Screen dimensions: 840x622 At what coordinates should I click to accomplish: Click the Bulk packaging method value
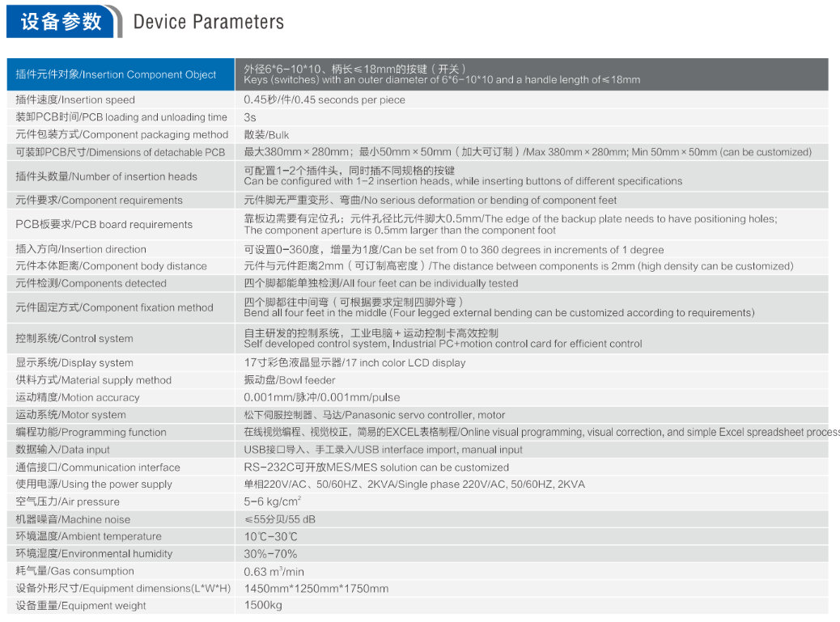(x=266, y=135)
